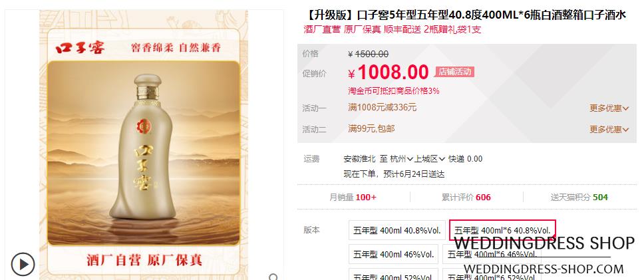The height and width of the screenshot is (280, 644).
Task: Click the 满1008元减336元 promotion text
Action: [x=383, y=108]
